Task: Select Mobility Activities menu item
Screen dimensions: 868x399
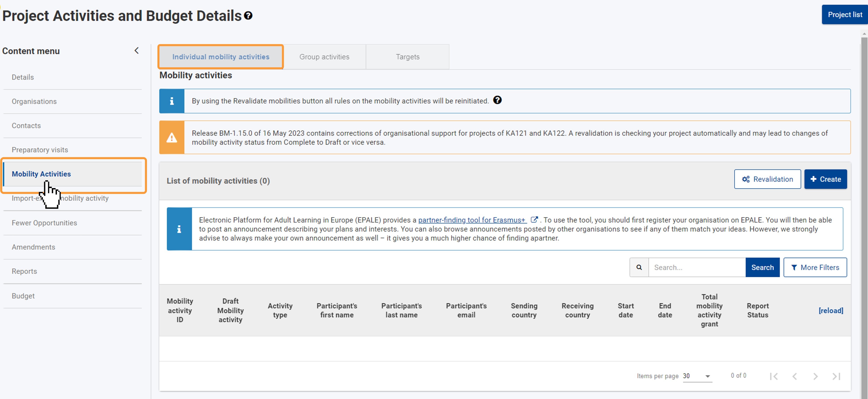Action: coord(72,174)
